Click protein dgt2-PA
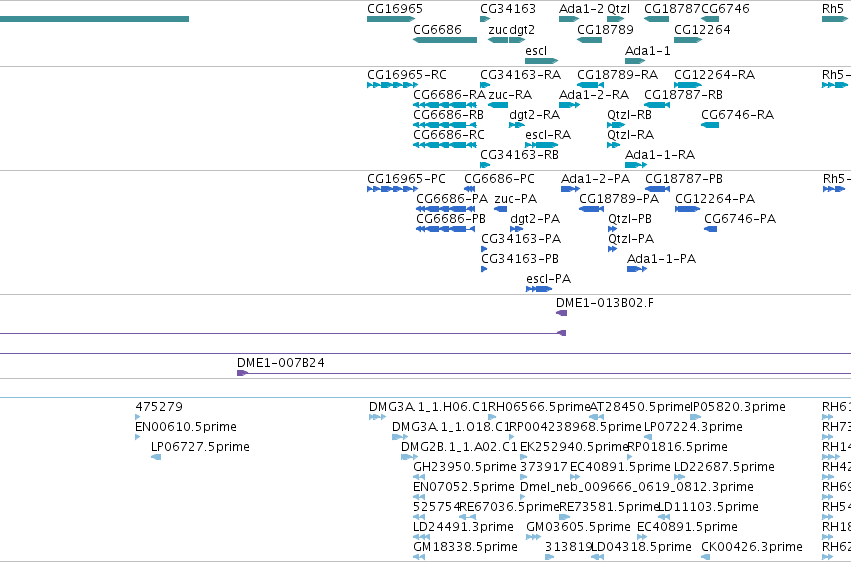The height and width of the screenshot is (562, 851). point(517,229)
